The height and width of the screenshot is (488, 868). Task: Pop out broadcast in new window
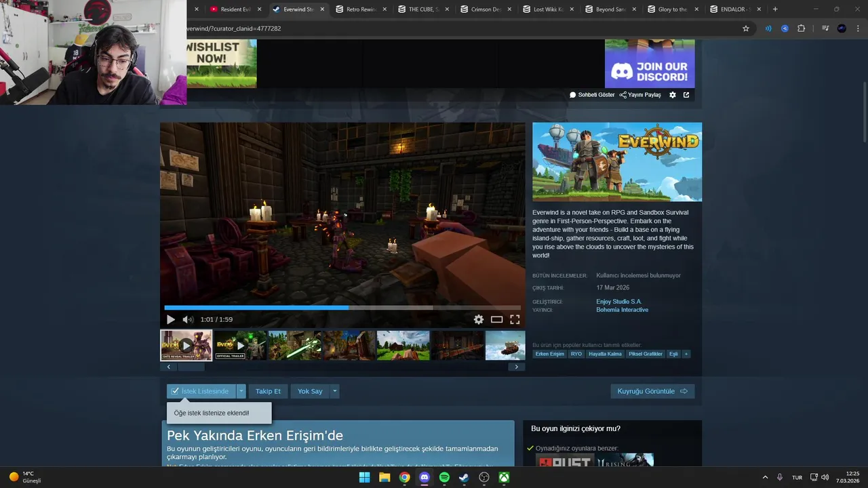[x=686, y=95]
